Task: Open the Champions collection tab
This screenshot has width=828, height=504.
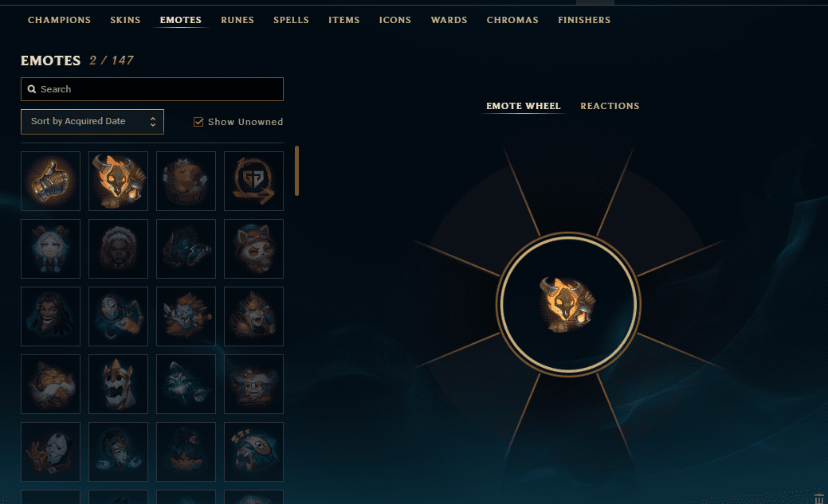Action: pyautogui.click(x=59, y=20)
